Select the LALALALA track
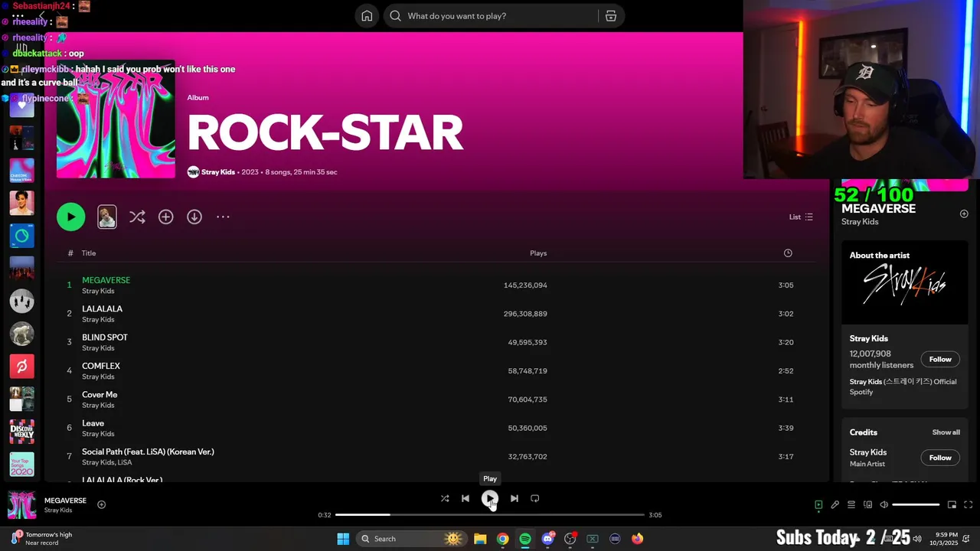 [436, 314]
